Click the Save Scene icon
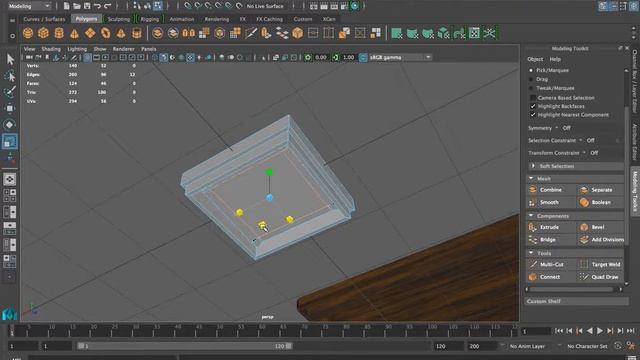This screenshot has height=360, width=640. [87, 6]
